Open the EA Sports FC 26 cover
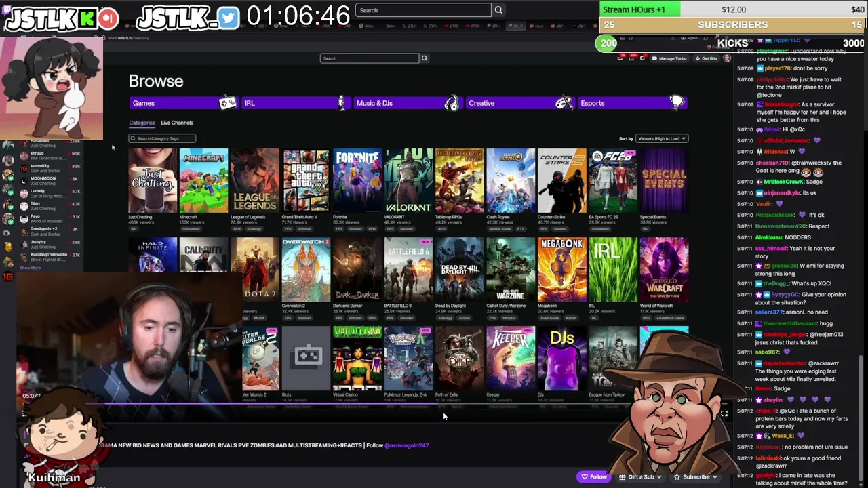The image size is (868, 488). tap(612, 180)
